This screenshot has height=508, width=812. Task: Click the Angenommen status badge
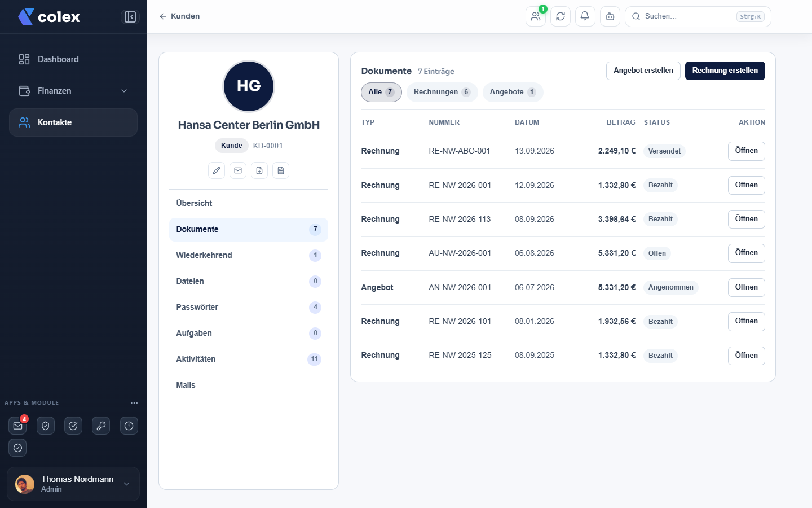click(x=671, y=287)
